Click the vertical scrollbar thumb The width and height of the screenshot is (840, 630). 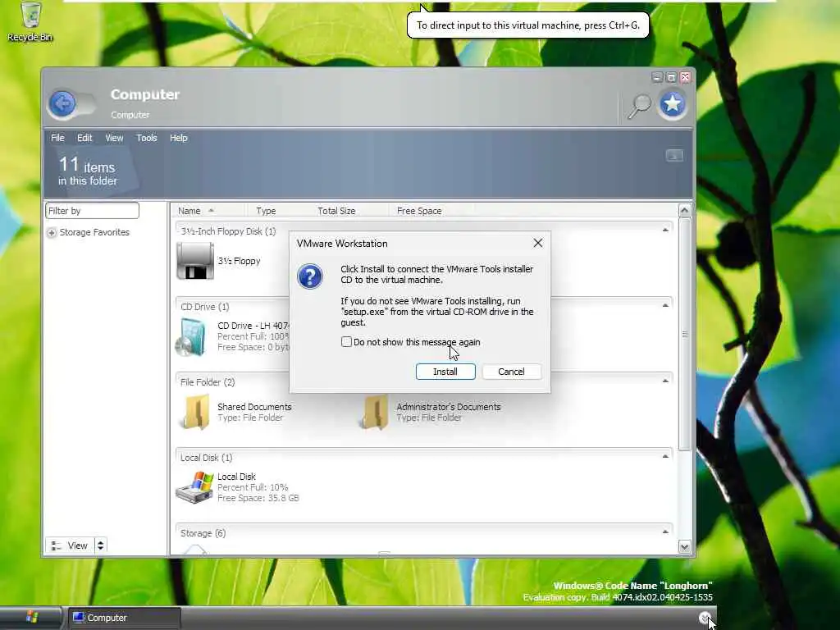click(684, 335)
